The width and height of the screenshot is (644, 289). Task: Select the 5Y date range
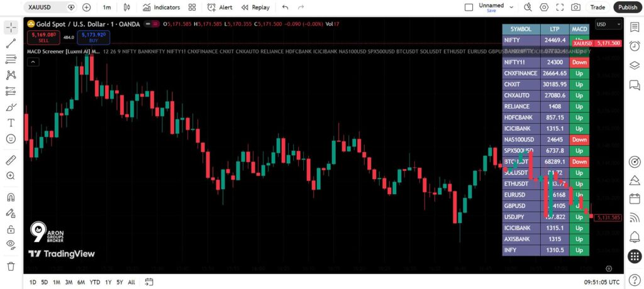point(119,282)
